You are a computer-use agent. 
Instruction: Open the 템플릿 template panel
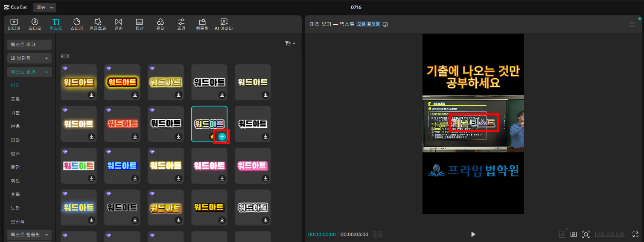coord(202,24)
